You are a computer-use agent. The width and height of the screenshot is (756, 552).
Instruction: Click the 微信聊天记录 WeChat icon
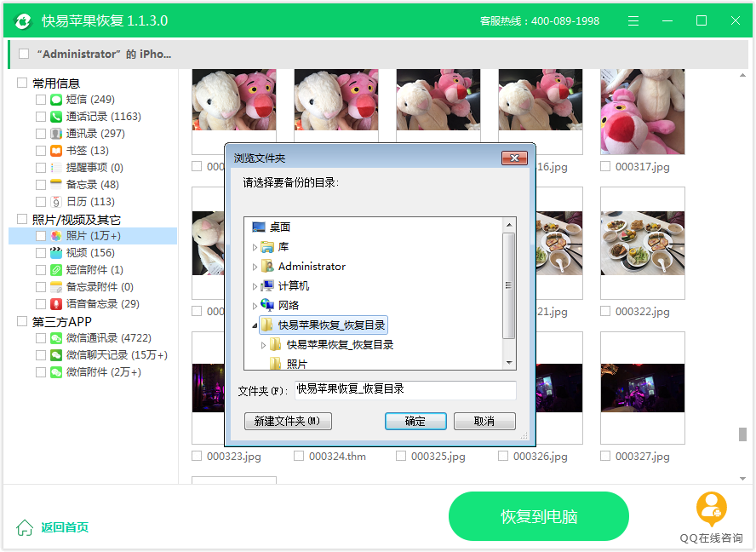coord(56,355)
